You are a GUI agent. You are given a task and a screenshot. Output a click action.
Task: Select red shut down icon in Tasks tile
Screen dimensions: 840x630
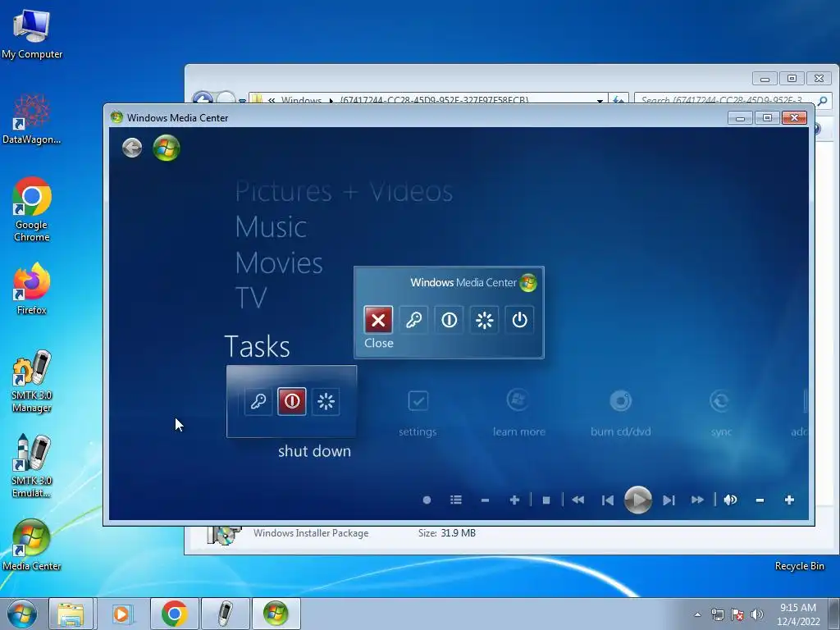coord(292,401)
